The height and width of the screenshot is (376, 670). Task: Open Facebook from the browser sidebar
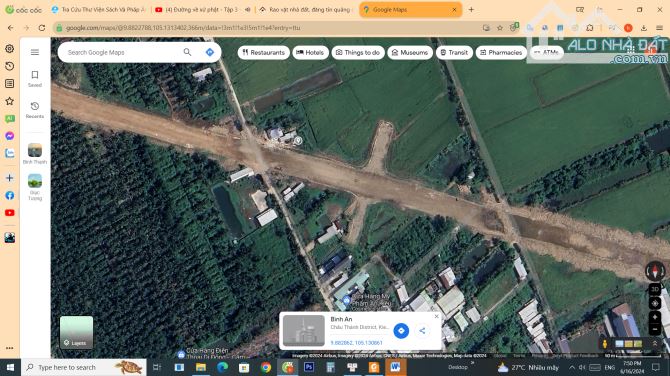pos(9,195)
